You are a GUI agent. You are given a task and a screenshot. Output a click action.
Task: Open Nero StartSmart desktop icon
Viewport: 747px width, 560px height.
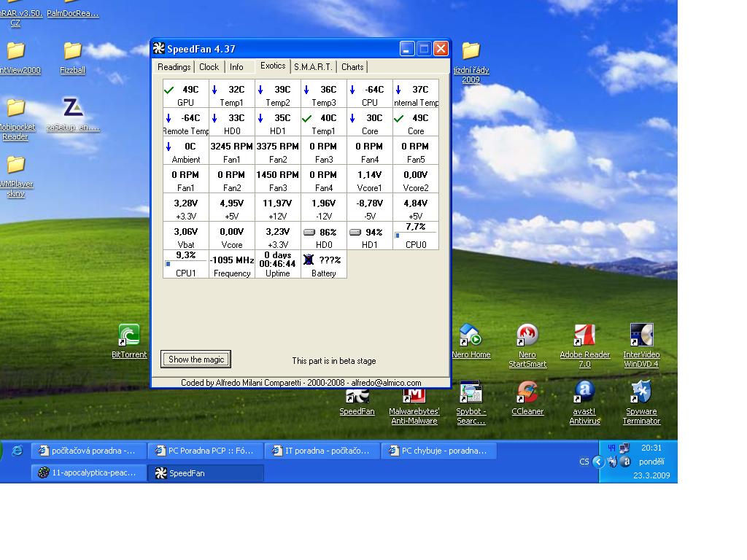527,336
